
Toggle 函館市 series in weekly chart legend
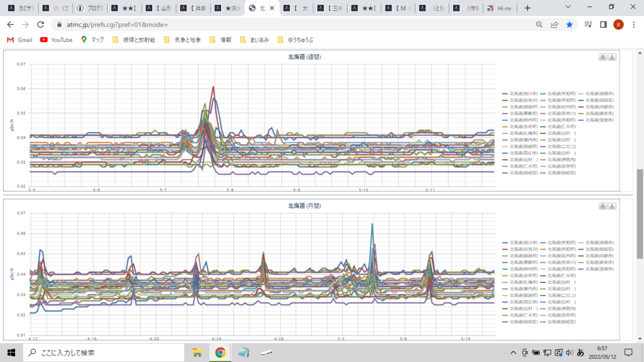(596, 107)
